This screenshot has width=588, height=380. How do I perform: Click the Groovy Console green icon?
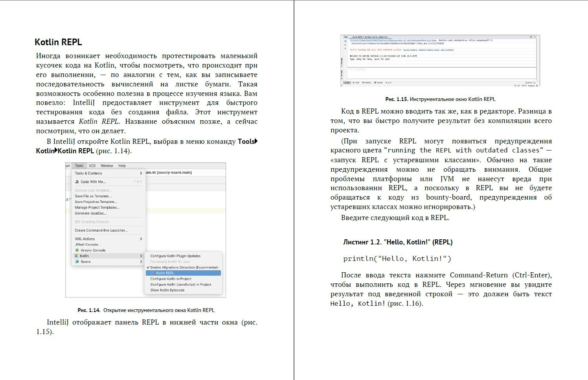tap(77, 250)
